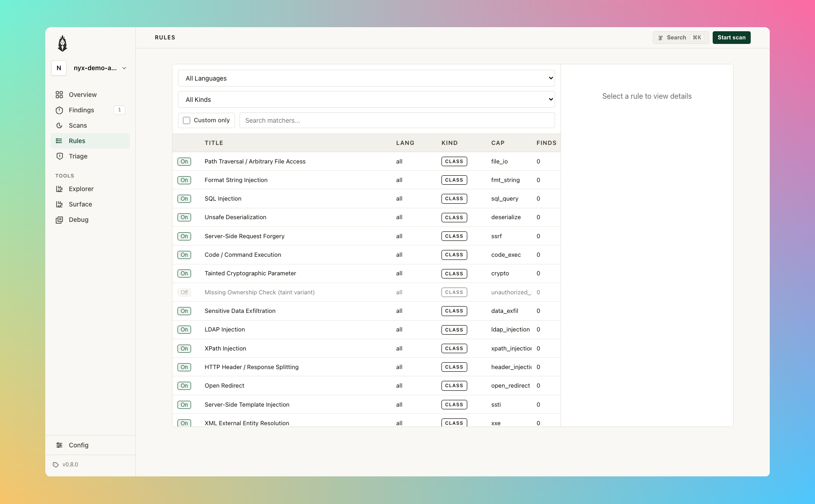The height and width of the screenshot is (504, 815).
Task: Click the Nyx logo icon
Action: coord(62,43)
